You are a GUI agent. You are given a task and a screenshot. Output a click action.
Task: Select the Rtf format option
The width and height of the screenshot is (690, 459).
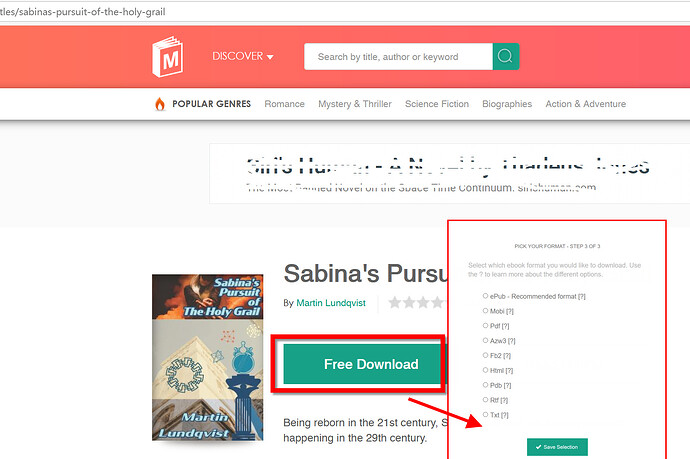tap(485, 400)
